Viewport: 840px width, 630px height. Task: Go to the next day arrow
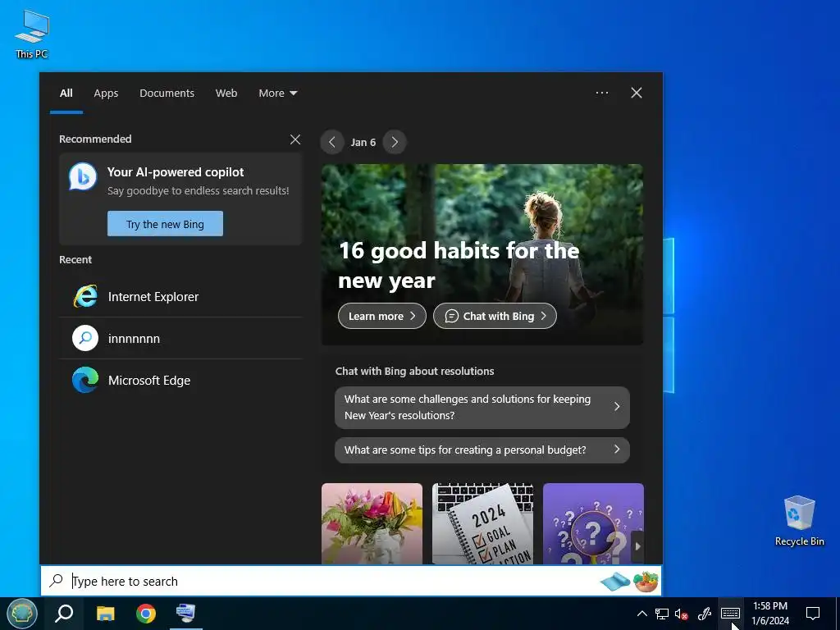pos(395,143)
